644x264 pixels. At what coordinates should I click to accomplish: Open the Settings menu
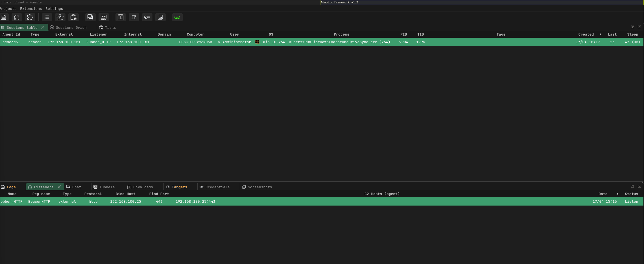click(x=54, y=9)
